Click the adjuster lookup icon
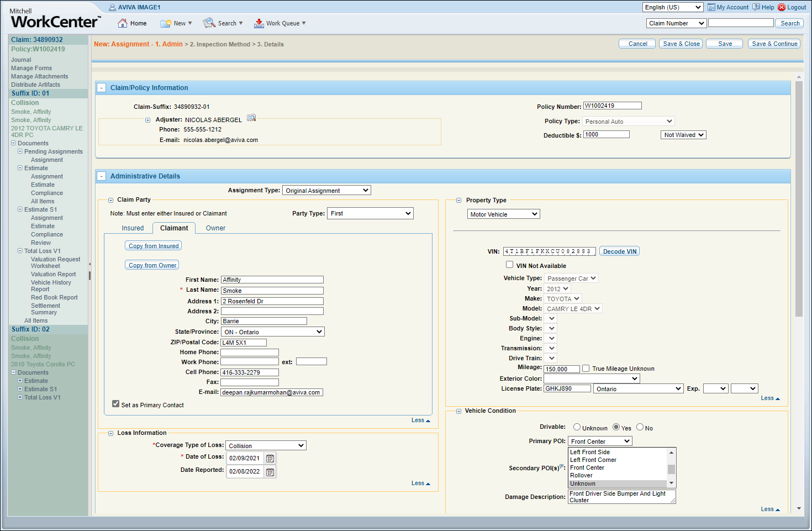The width and height of the screenshot is (812, 531). (x=251, y=118)
